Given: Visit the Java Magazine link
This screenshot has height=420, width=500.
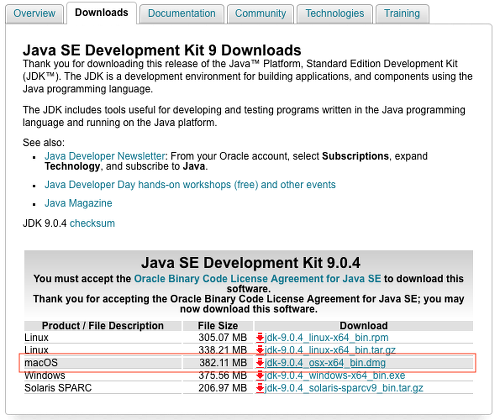Looking at the screenshot, I should pos(78,203).
